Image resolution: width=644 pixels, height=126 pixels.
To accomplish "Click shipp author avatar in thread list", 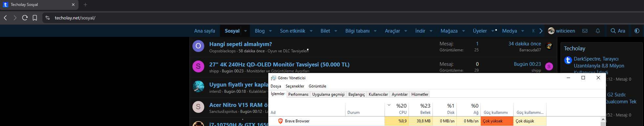I will coord(198,66).
